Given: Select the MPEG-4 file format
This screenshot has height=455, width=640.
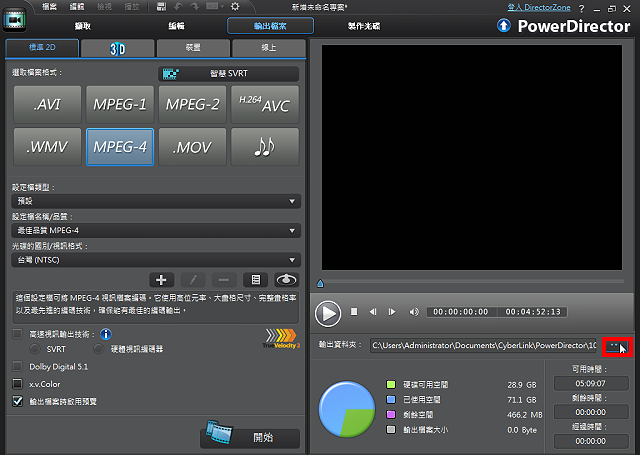Looking at the screenshot, I should 120,147.
